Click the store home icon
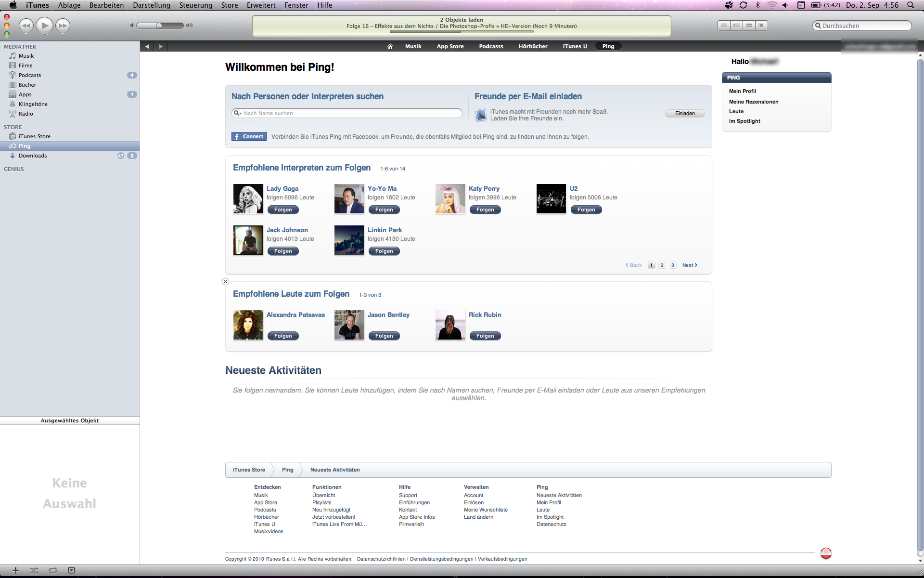Image resolution: width=924 pixels, height=578 pixels. tap(390, 46)
